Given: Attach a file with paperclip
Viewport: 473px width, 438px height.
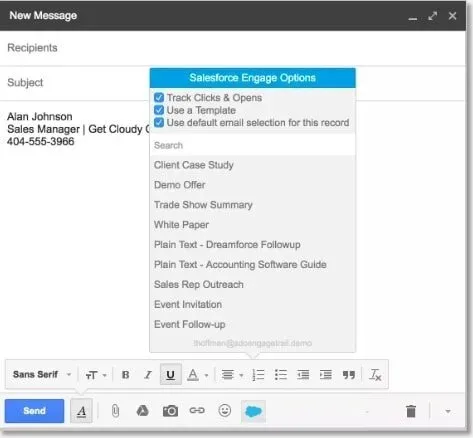Looking at the screenshot, I should tap(115, 411).
